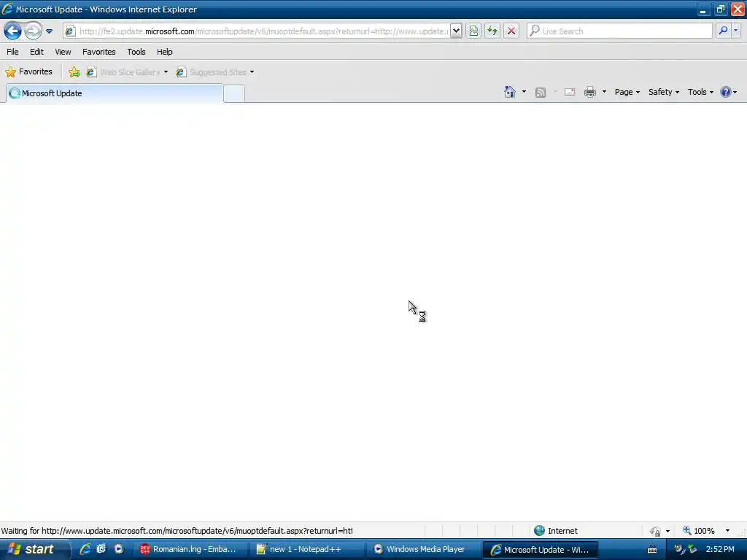The image size is (747, 560).
Task: Expand Suggested Sites dropdown arrow
Action: point(252,72)
